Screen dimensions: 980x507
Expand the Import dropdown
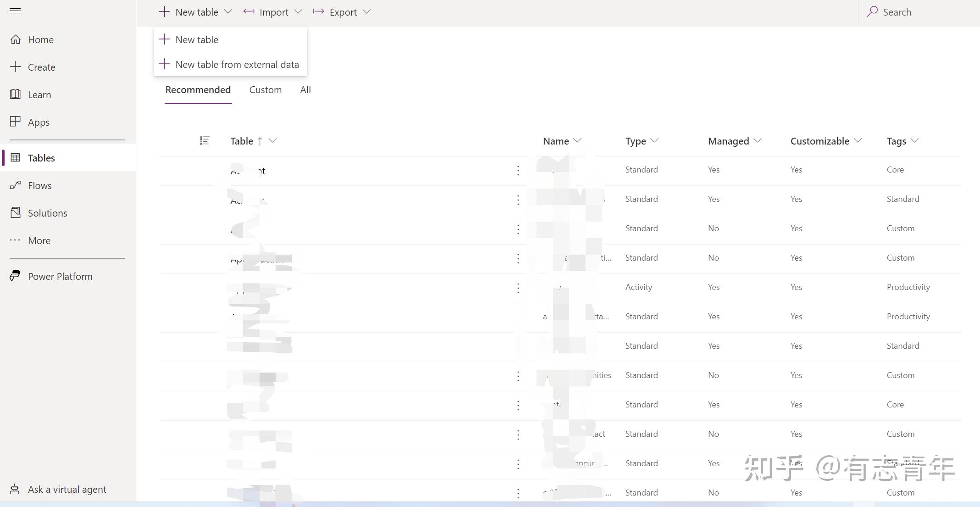[298, 12]
